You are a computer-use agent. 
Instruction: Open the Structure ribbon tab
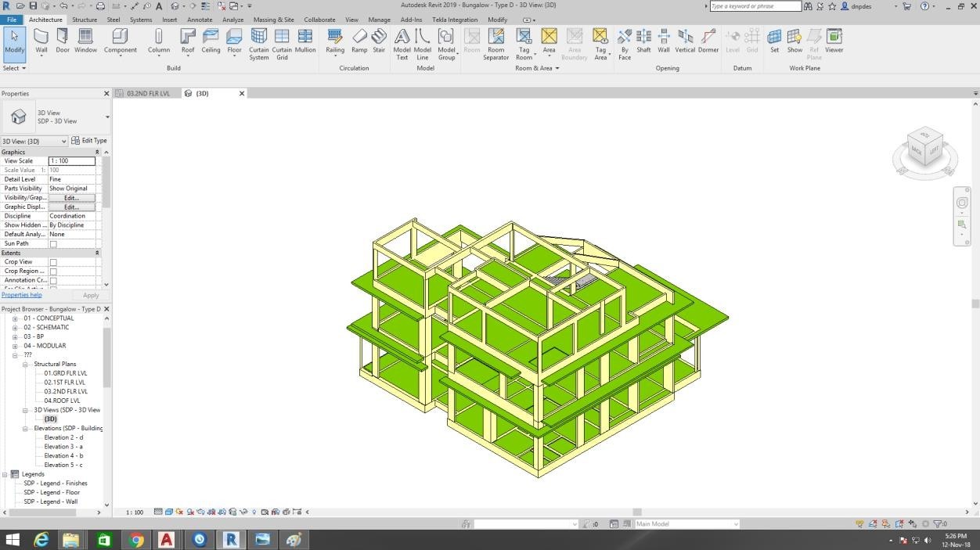click(x=85, y=20)
